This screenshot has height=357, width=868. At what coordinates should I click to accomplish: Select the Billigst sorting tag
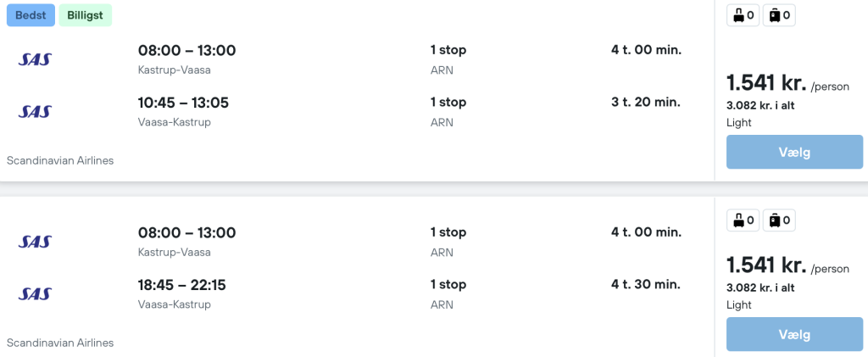85,14
